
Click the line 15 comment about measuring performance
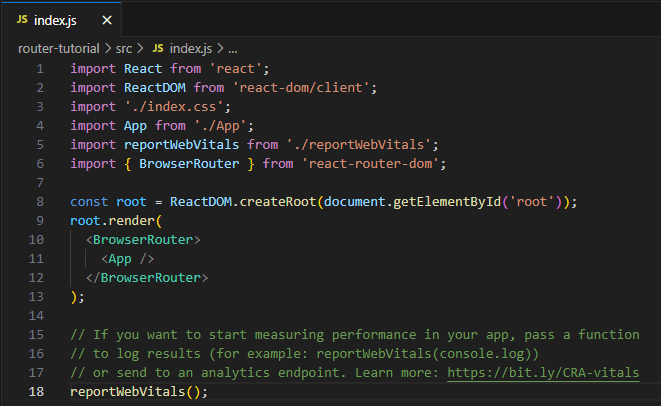coord(355,335)
